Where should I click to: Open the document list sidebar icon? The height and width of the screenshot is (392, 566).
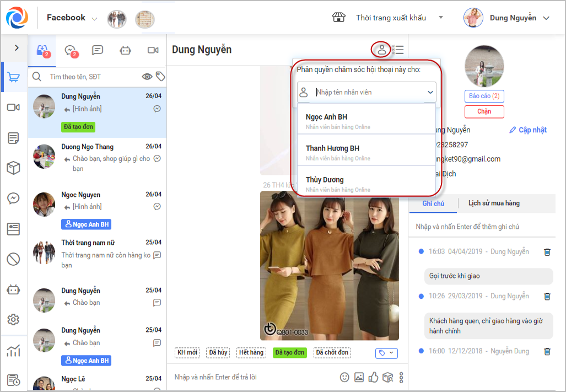13,138
